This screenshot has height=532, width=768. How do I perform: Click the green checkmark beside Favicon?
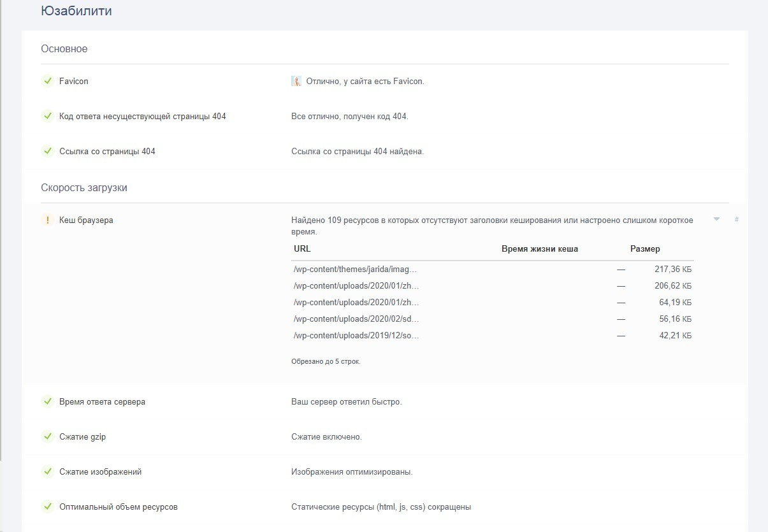click(x=47, y=81)
